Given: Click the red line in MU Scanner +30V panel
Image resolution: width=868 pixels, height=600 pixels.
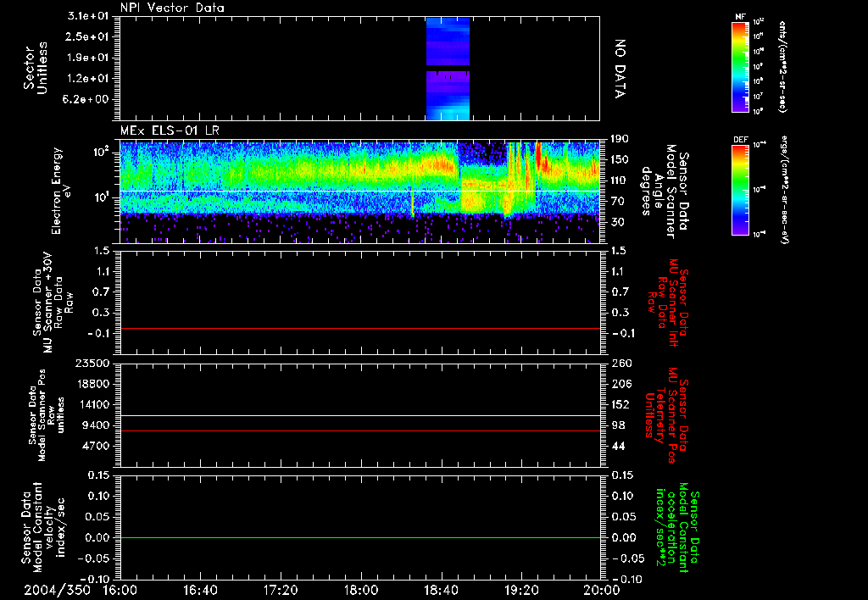Looking at the screenshot, I should coord(359,328).
